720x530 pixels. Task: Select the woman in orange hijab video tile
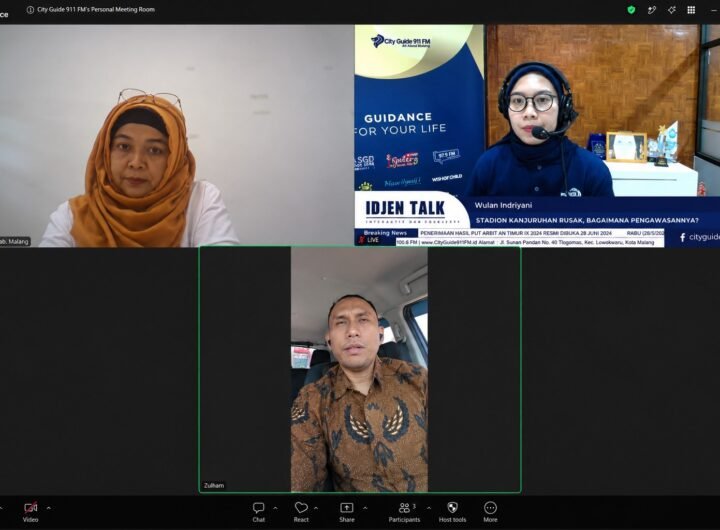click(x=177, y=136)
